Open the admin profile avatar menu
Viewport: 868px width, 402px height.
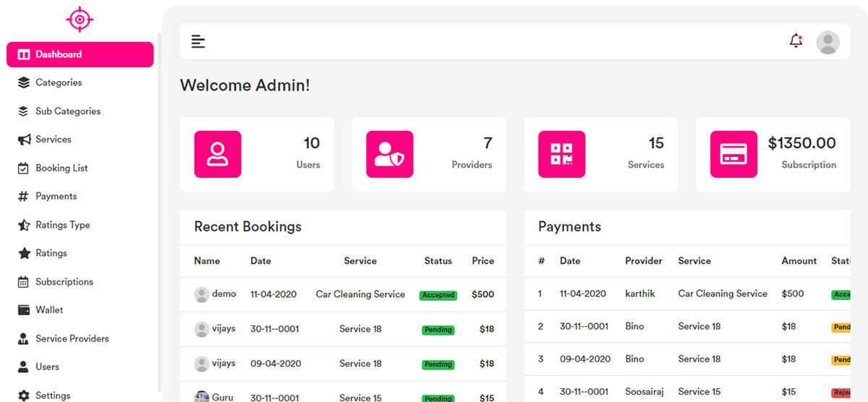tap(827, 42)
